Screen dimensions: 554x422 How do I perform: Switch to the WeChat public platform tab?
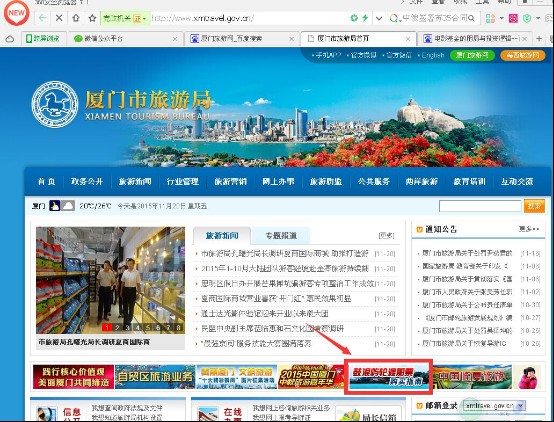[125, 39]
